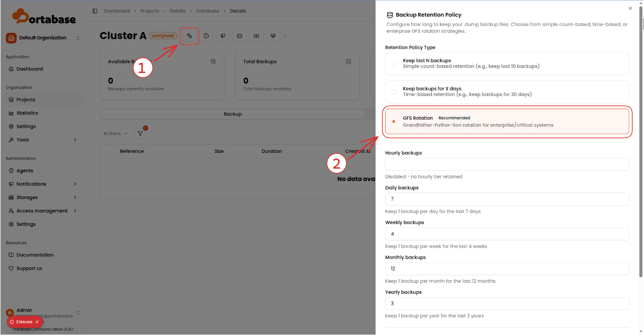
Task: Click the import download icon button
Action: click(x=257, y=36)
